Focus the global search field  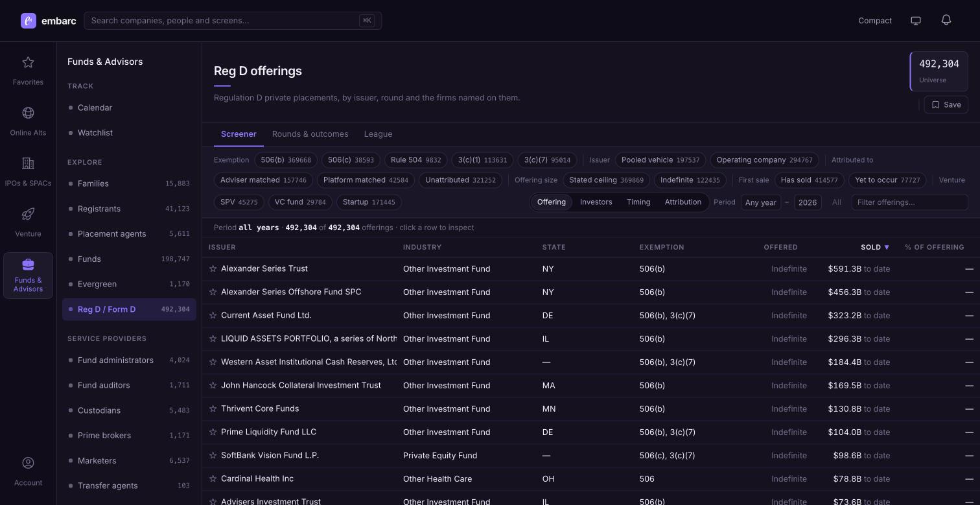pos(233,21)
